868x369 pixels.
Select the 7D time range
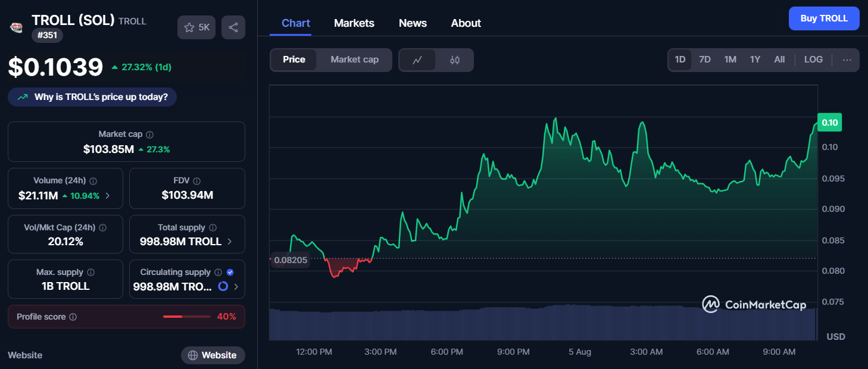coord(705,60)
